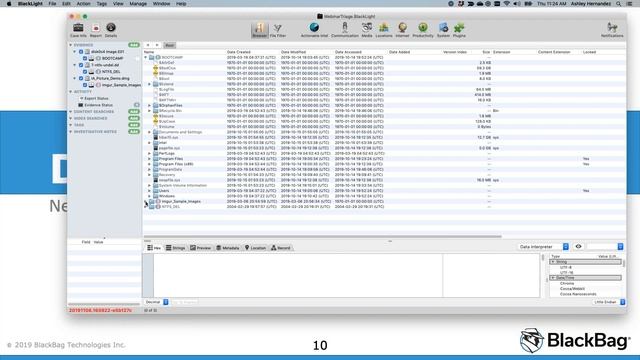The image size is (640, 360).
Task: Open the Apple menu
Action: tap(9, 4)
